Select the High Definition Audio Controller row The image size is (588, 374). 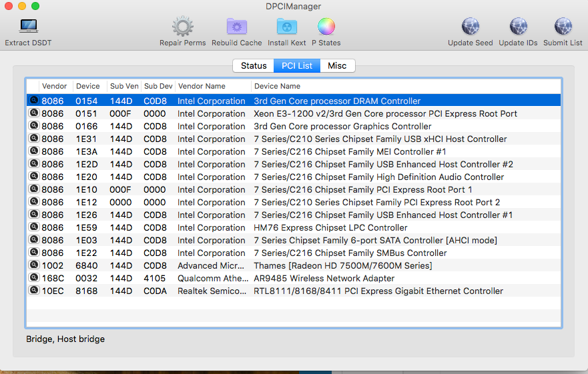coord(294,177)
